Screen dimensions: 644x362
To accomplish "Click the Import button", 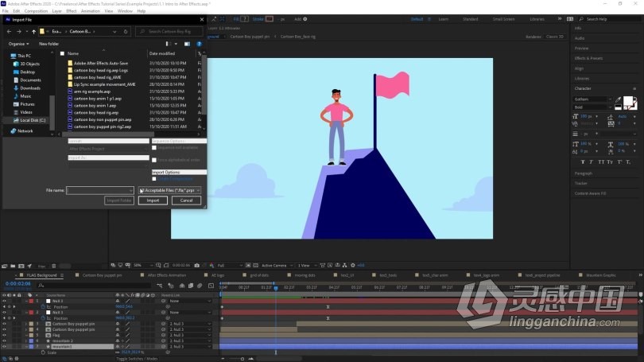I will pyautogui.click(x=153, y=200).
